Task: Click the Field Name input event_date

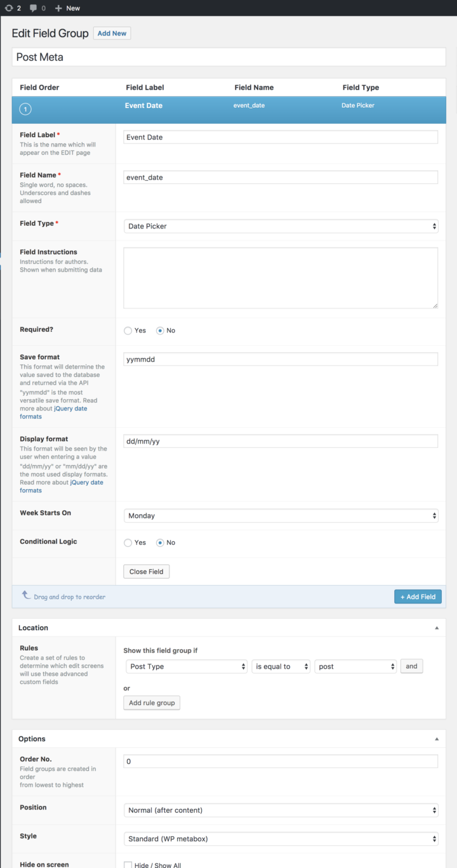Action: (x=281, y=178)
